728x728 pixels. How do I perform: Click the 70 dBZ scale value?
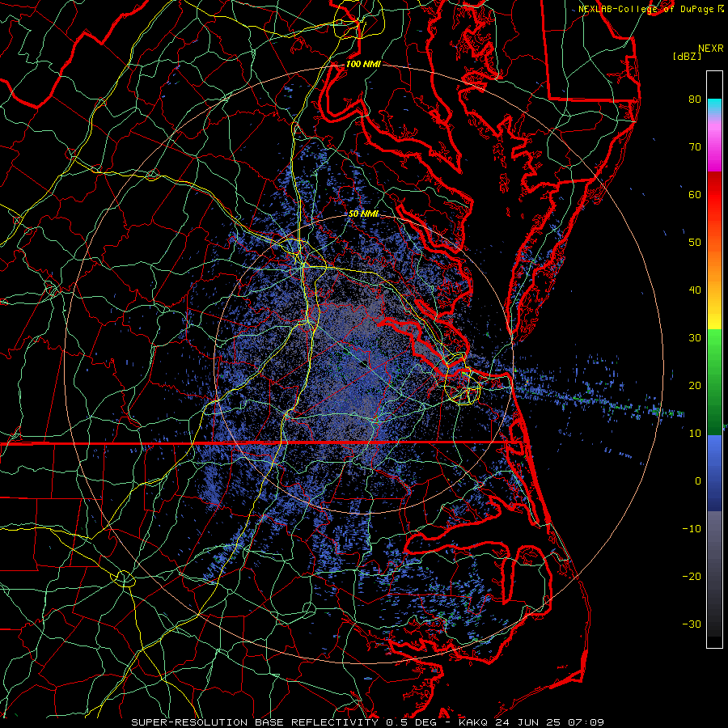coord(695,146)
